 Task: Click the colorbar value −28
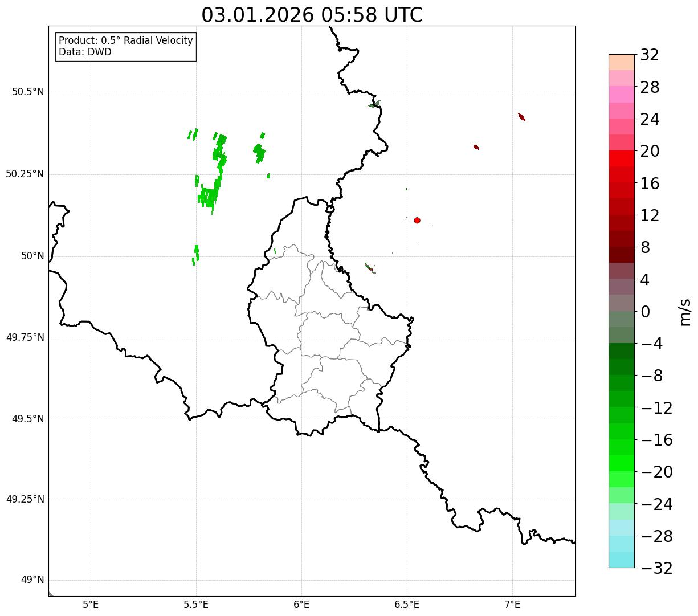coord(656,536)
